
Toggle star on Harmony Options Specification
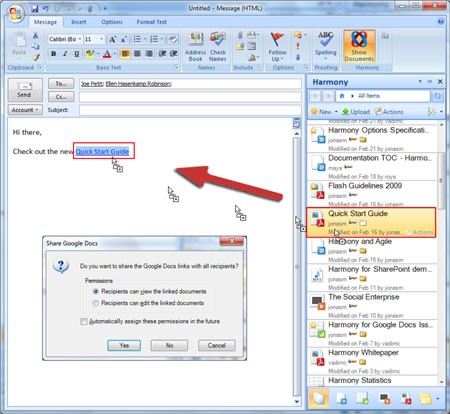314,131
